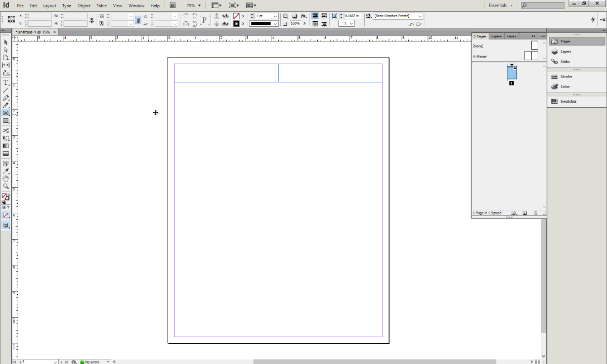This screenshot has width=607, height=364.
Task: Select the Type tool
Action: [x=6, y=82]
